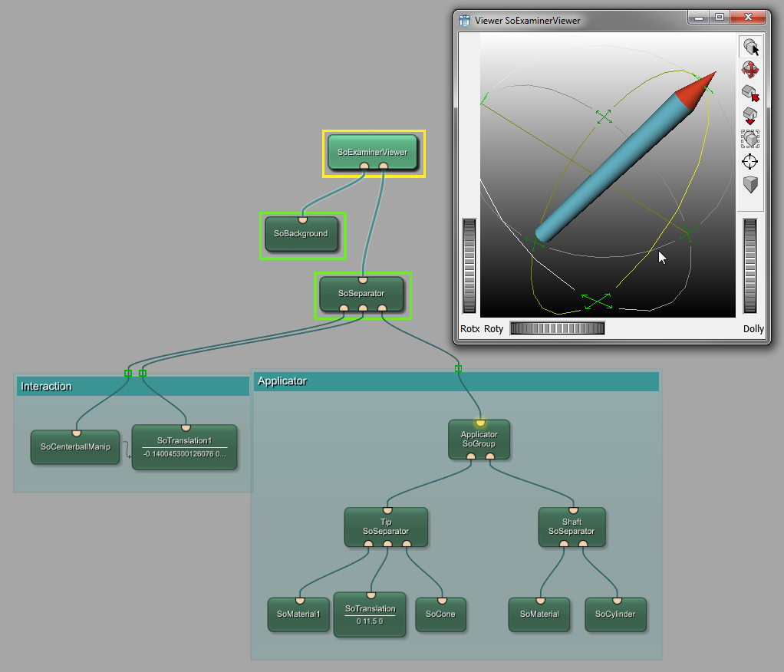Adjust the Rotx thumbwheel

pyautogui.click(x=469, y=265)
